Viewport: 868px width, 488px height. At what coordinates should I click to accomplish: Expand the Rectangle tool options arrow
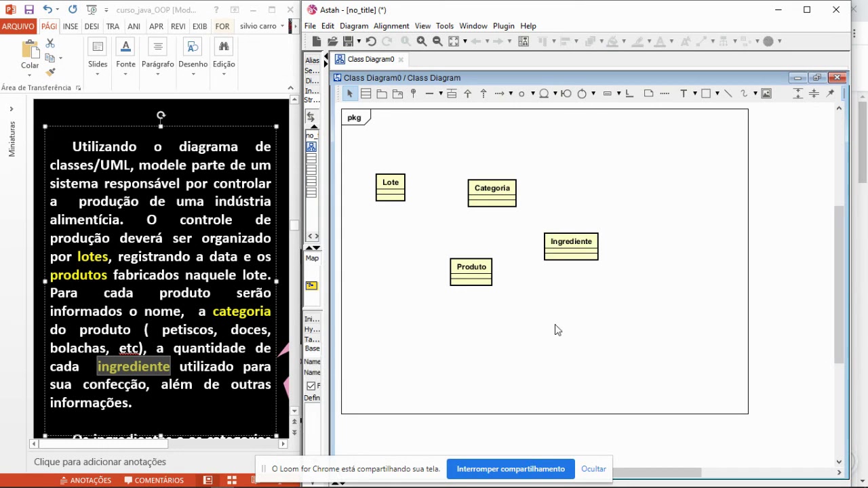[x=717, y=94]
